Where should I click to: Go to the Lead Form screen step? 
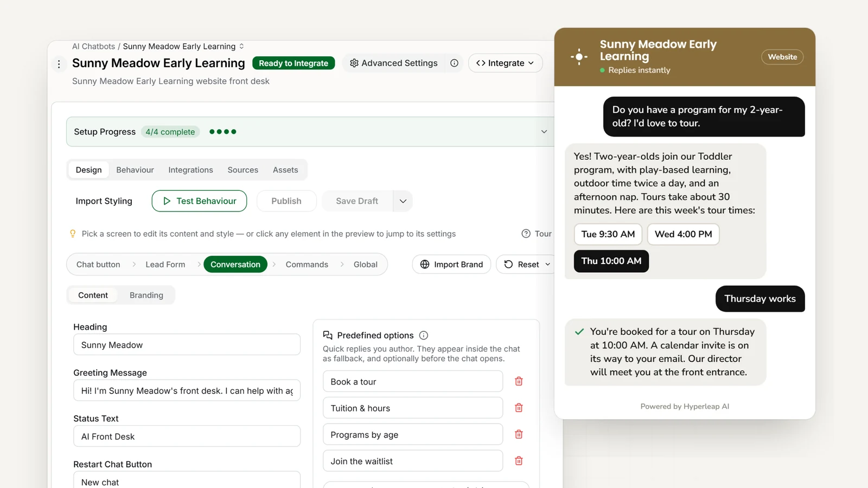pyautogui.click(x=165, y=265)
